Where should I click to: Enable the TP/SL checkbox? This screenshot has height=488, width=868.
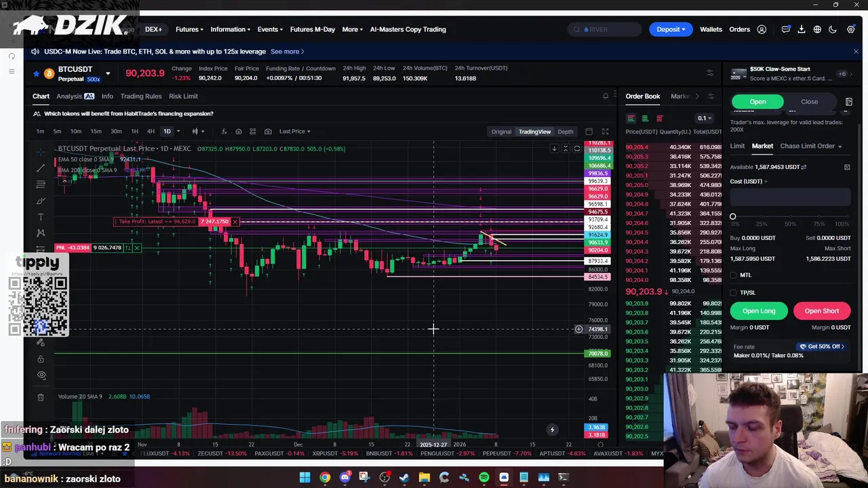click(733, 293)
